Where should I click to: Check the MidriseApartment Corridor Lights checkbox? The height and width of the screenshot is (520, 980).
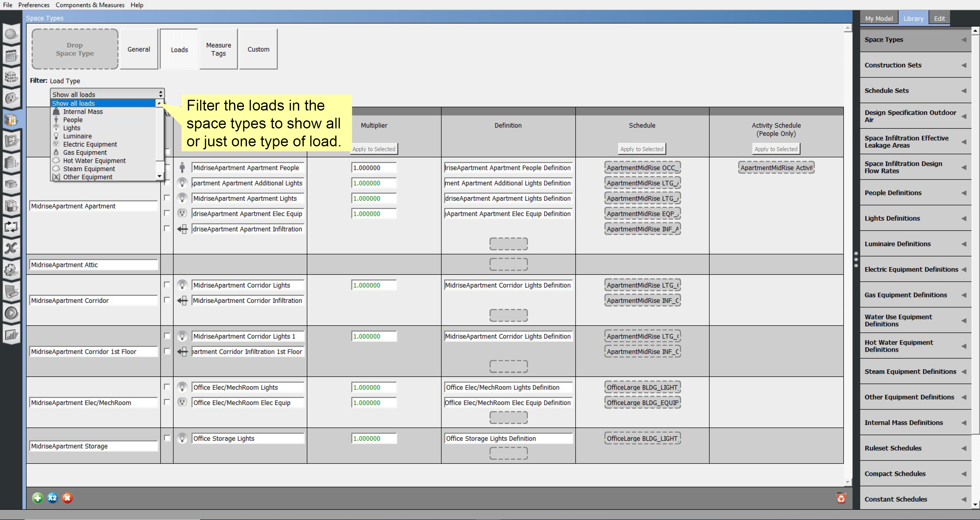[x=167, y=285]
